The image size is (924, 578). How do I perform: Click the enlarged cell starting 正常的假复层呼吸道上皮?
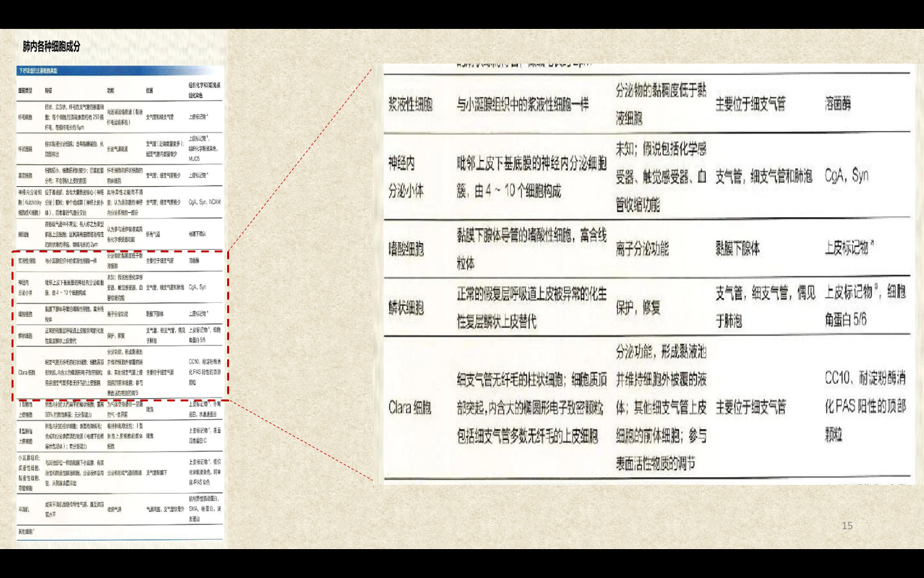click(x=532, y=308)
